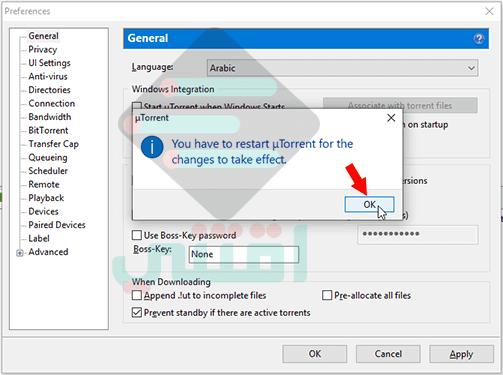Screen dimensions: 503x375
Task: Click the Associate with torrent files button
Action: point(400,106)
